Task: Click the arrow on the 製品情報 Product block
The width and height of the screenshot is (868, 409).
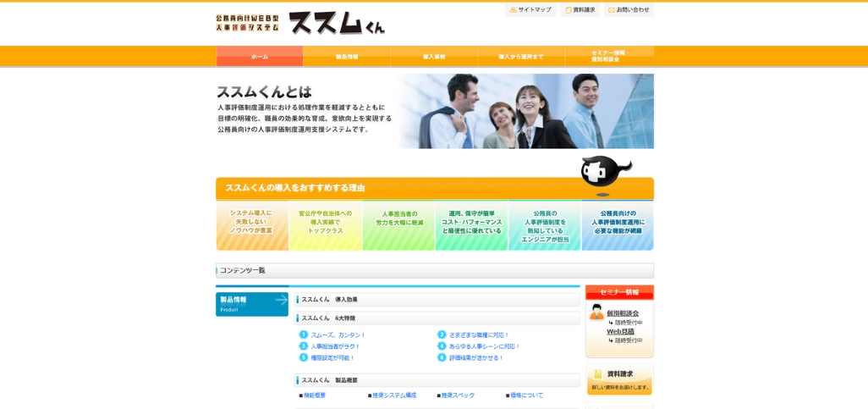Action: pos(281,300)
